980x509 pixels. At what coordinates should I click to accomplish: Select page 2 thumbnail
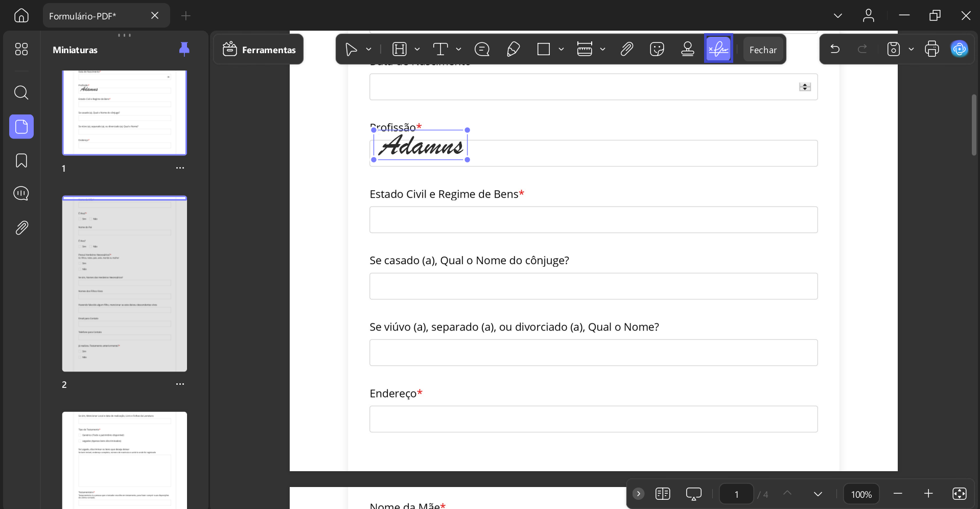125,284
